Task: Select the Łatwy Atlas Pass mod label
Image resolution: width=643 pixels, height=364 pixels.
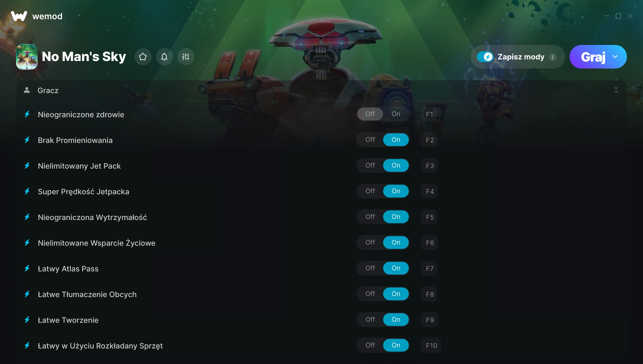Action: point(68,269)
